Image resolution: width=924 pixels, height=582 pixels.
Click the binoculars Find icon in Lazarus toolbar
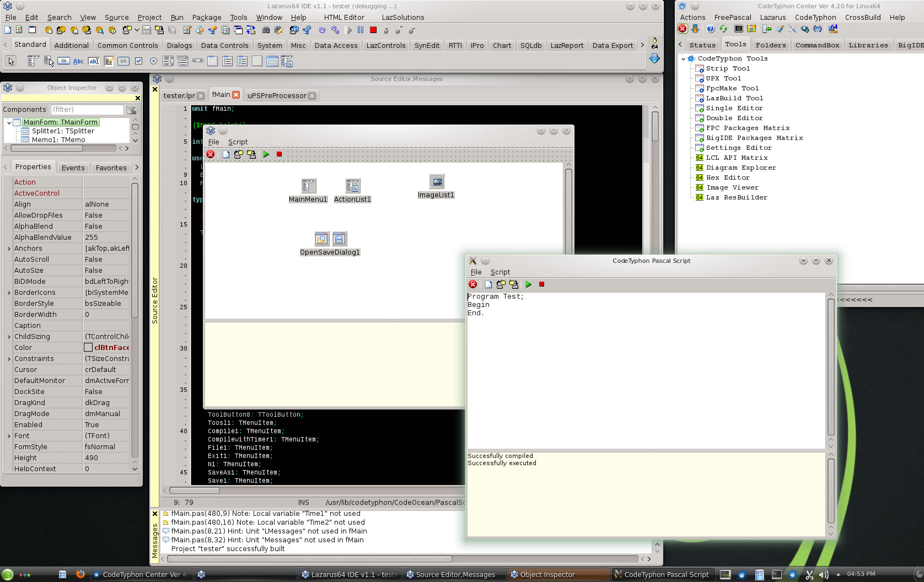[266, 30]
